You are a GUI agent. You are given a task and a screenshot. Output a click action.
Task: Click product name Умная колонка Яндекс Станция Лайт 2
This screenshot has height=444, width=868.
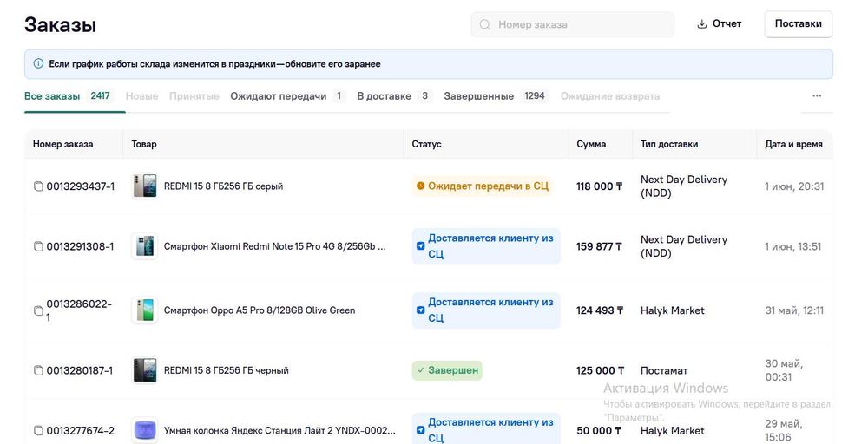pyautogui.click(x=280, y=430)
